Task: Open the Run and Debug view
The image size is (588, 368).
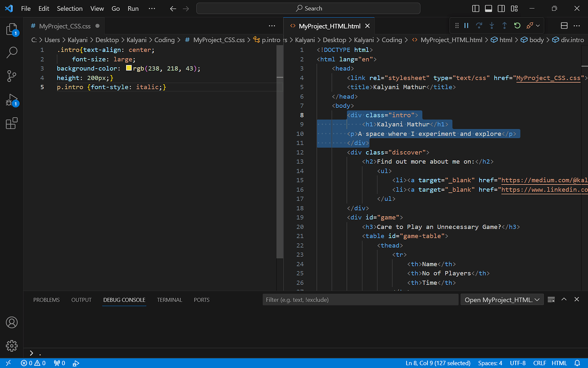Action: click(12, 100)
